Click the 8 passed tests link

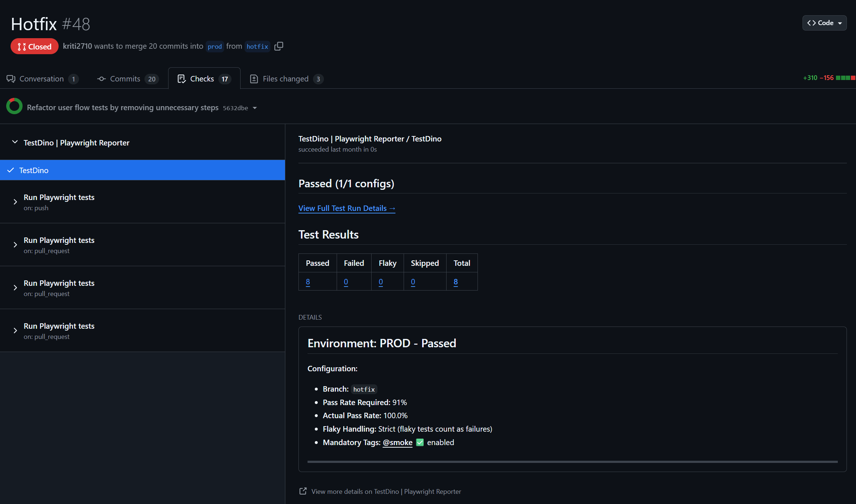coord(308,281)
